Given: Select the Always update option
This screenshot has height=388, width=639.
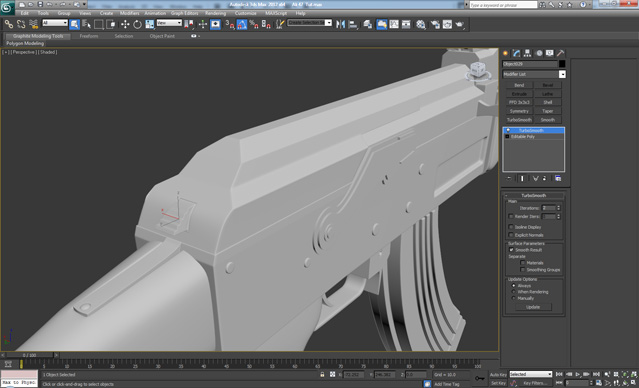Looking at the screenshot, I should pyautogui.click(x=513, y=286).
